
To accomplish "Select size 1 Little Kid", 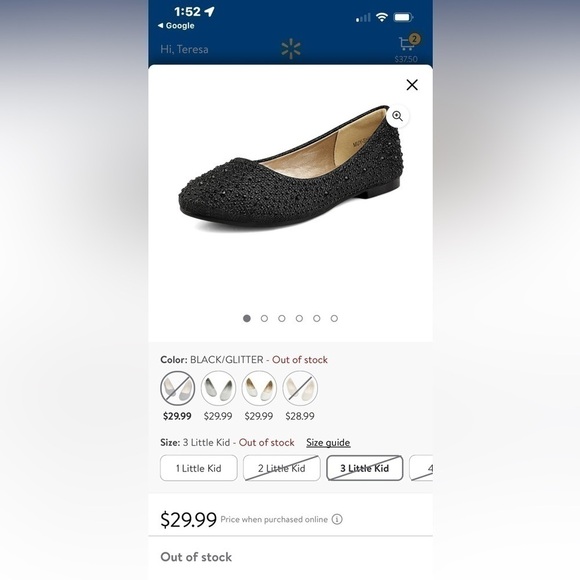I will (x=199, y=468).
